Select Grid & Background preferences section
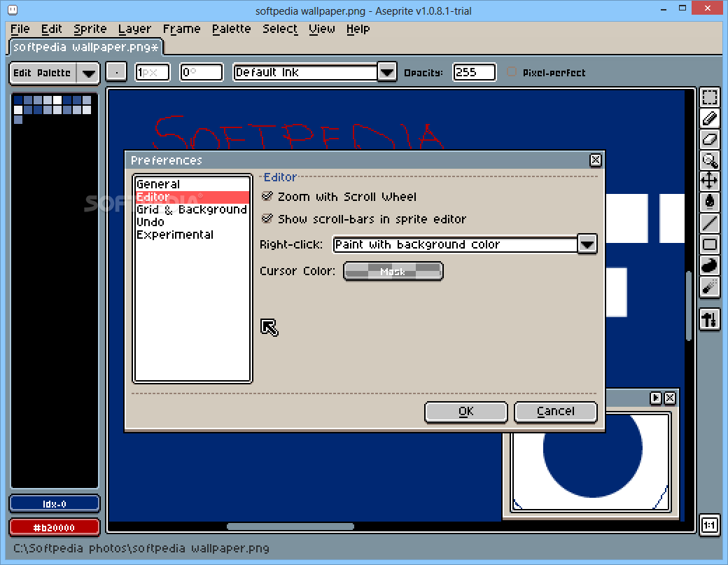Screen dimensions: 728x565 tap(192, 209)
